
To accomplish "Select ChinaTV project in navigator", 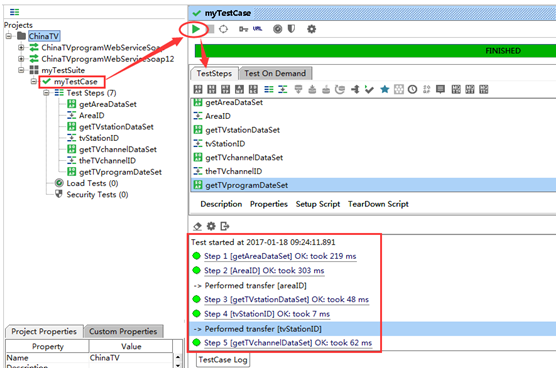I will (44, 36).
